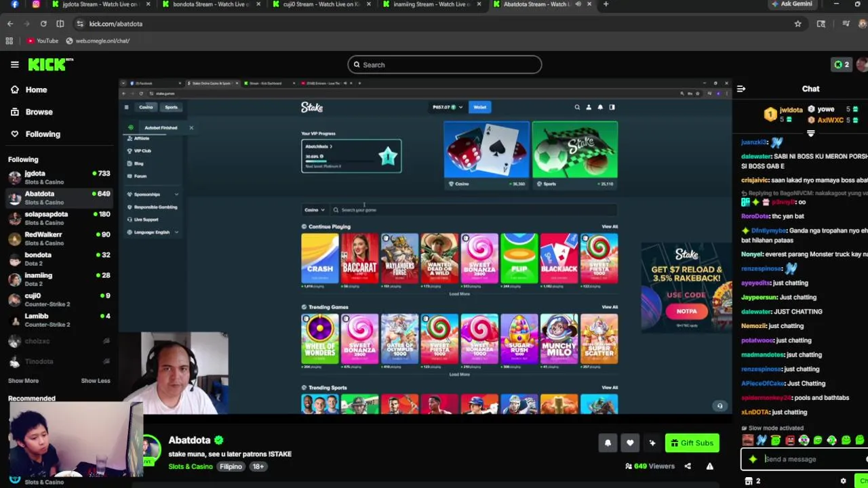Open the Baccarat game tile

[359, 258]
